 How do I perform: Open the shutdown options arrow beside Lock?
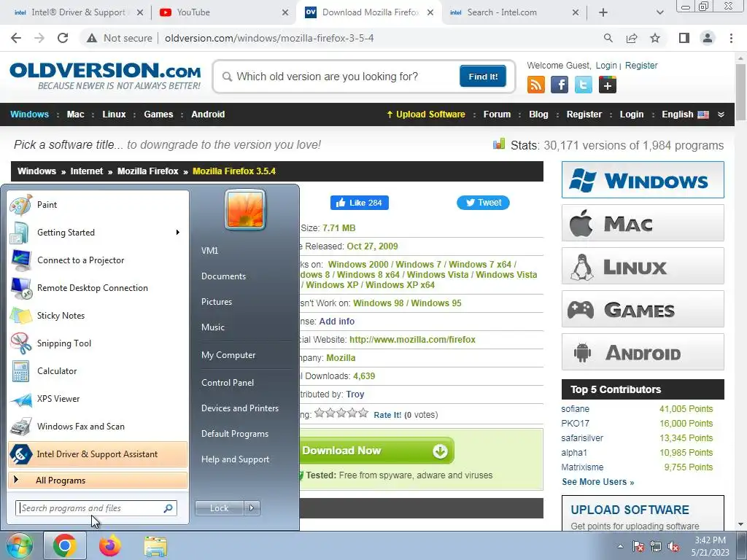tap(252, 508)
